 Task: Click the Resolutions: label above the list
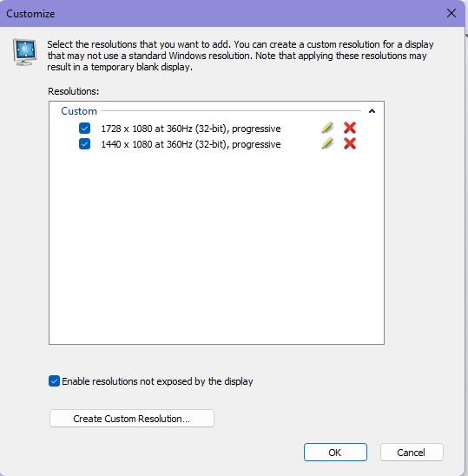[x=74, y=91]
